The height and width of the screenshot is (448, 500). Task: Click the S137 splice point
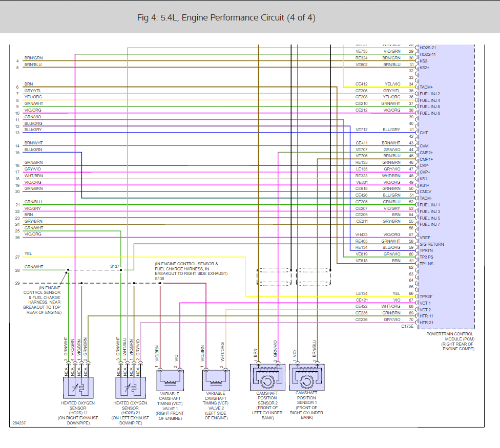(121, 270)
